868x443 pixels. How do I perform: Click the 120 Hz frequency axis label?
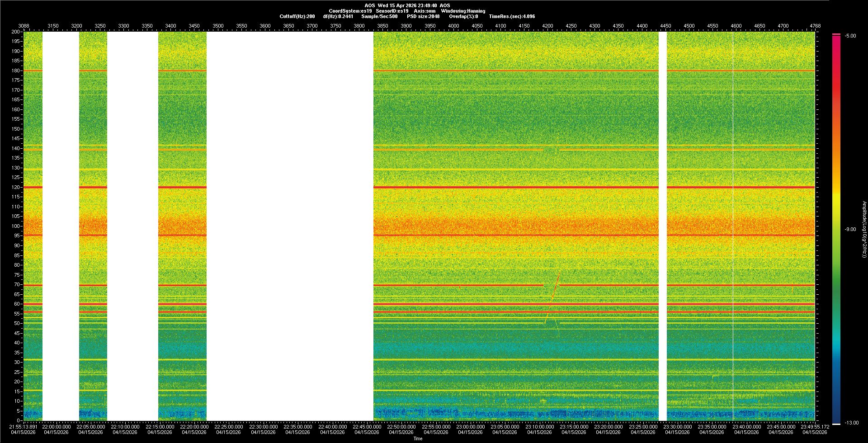(16, 187)
